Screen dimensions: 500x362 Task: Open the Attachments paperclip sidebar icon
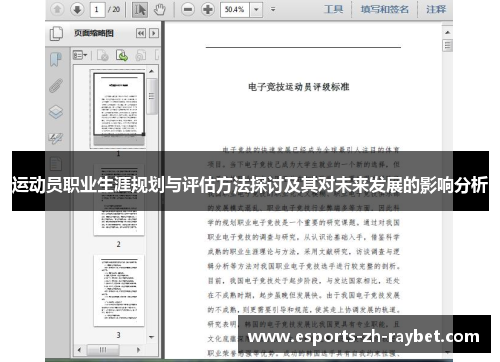pyautogui.click(x=56, y=85)
